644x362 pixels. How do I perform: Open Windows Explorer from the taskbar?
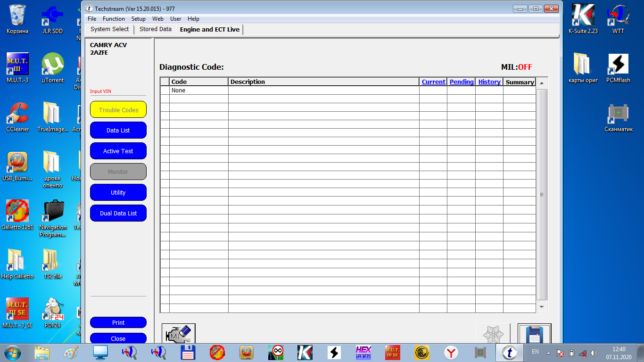41,352
